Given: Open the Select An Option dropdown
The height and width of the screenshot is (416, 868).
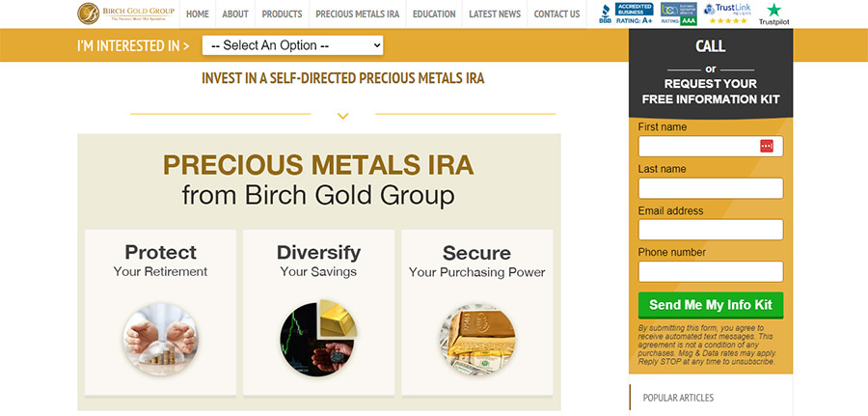Looking at the screenshot, I should click(x=293, y=45).
